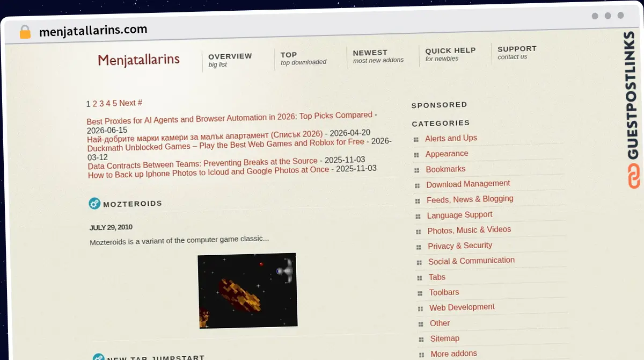Open the Newest addons menu item
Viewport: 644px width, 360px height.
pos(378,56)
